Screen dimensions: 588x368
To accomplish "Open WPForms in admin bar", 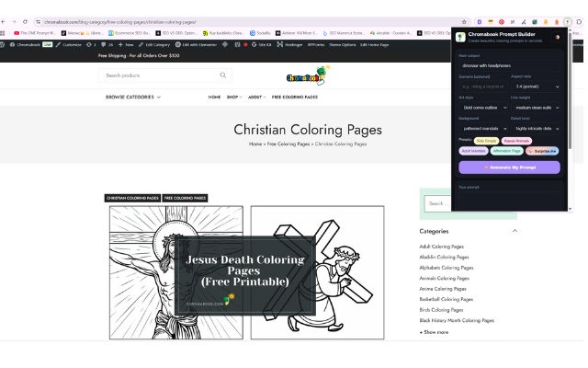I will [x=316, y=44].
